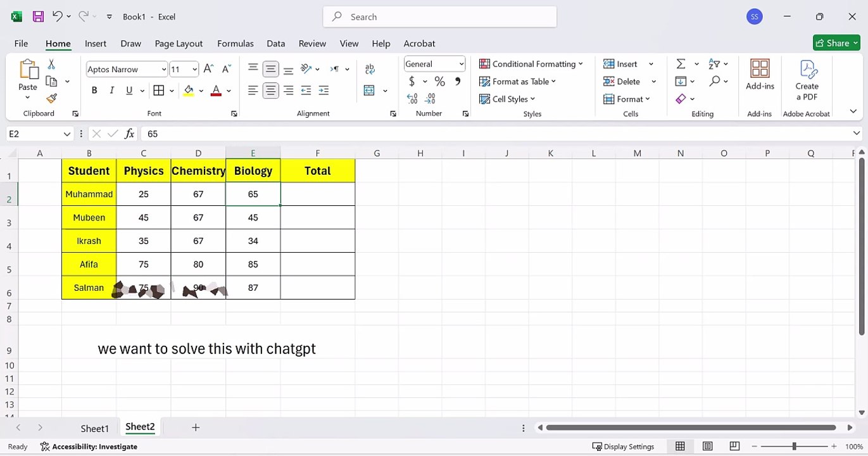
Task: Open Display Settings in status bar
Action: tap(623, 446)
